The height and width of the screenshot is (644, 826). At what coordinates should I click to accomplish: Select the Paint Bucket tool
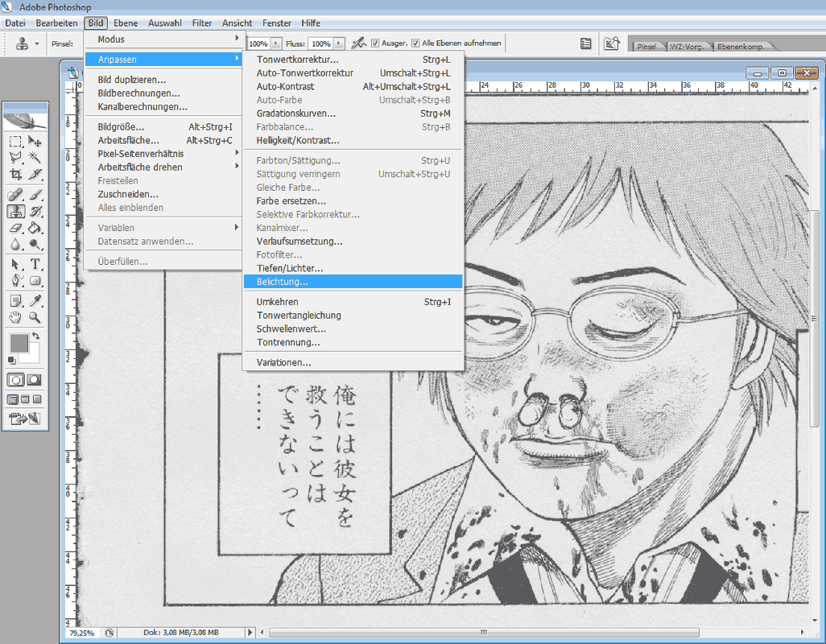point(35,228)
